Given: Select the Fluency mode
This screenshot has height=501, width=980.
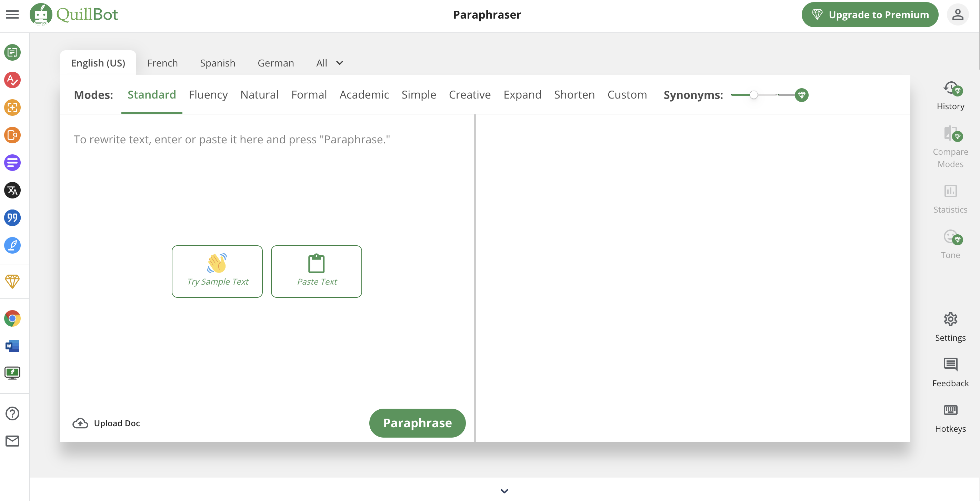Looking at the screenshot, I should click(208, 95).
